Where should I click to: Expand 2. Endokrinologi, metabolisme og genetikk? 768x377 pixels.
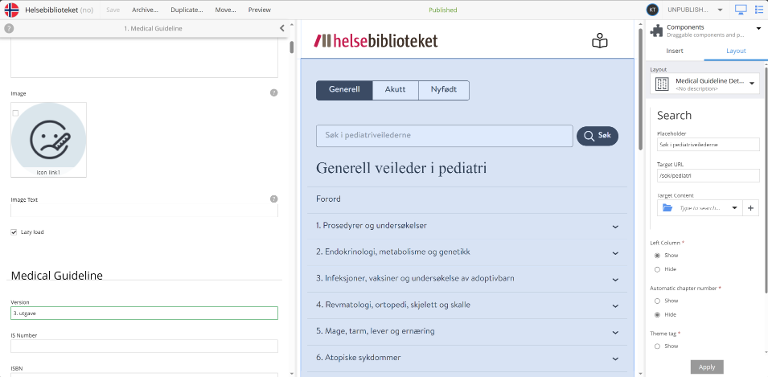615,253
